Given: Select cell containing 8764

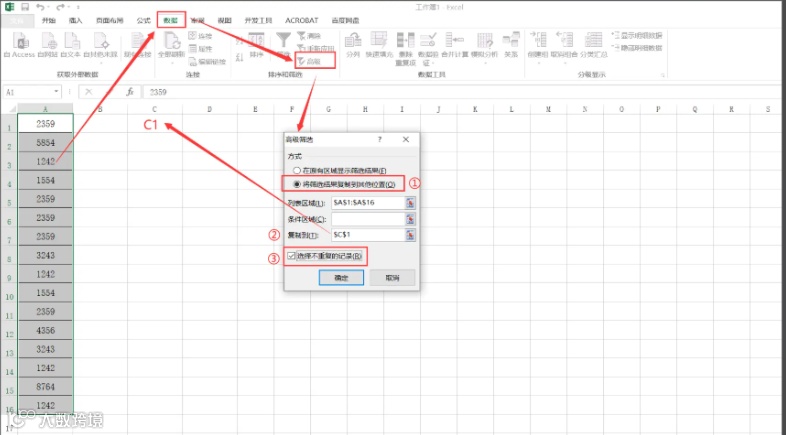Looking at the screenshot, I should 46,387.
